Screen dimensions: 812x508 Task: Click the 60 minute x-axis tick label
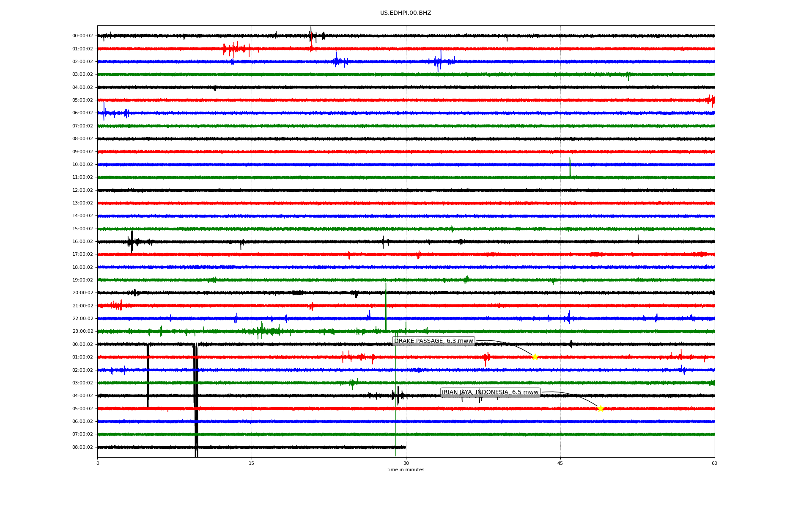click(x=714, y=463)
